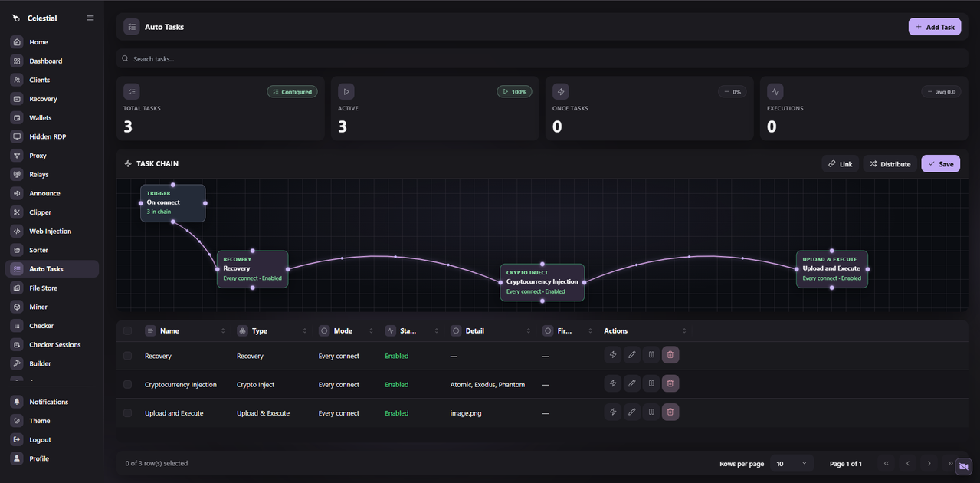
Task: Open the Announce megaphone icon
Action: click(17, 193)
